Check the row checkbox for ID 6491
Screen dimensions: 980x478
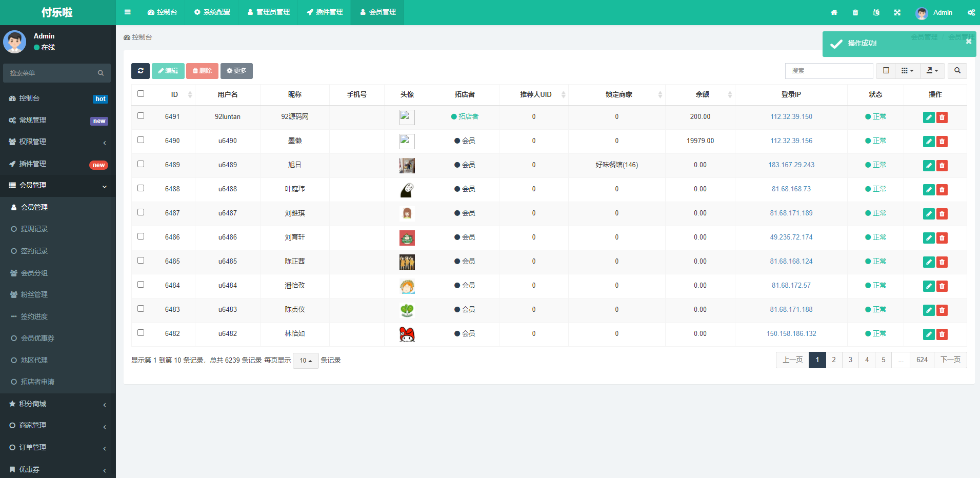pos(141,116)
